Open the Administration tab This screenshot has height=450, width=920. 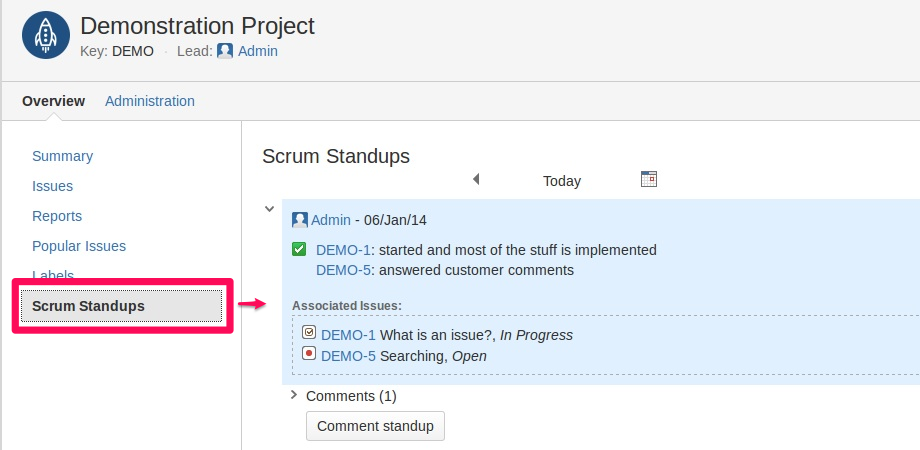pyautogui.click(x=150, y=101)
